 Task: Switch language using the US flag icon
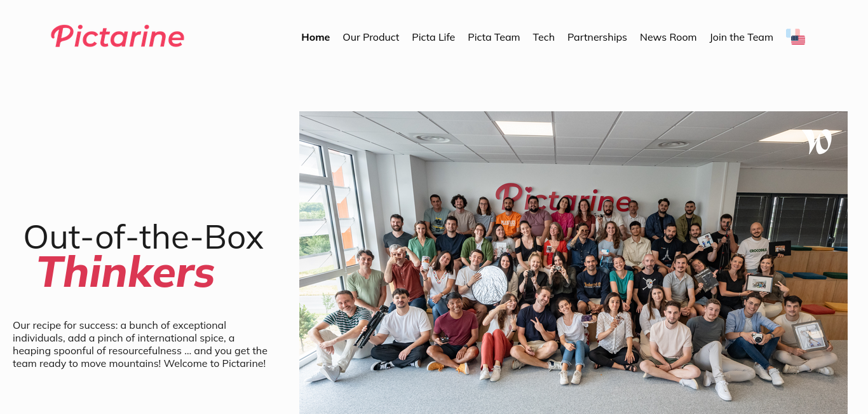[x=798, y=40]
